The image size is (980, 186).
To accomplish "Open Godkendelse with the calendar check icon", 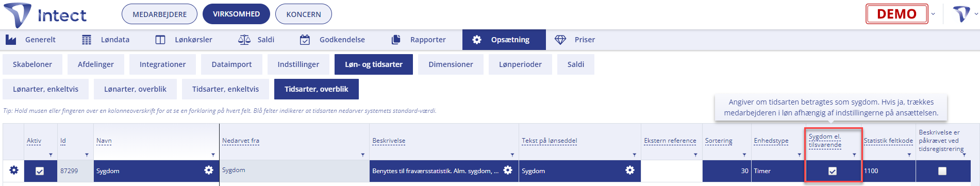I will 333,40.
